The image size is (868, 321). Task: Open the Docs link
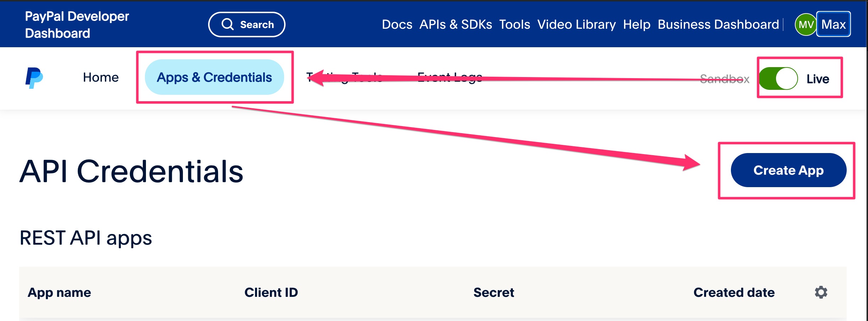[397, 25]
